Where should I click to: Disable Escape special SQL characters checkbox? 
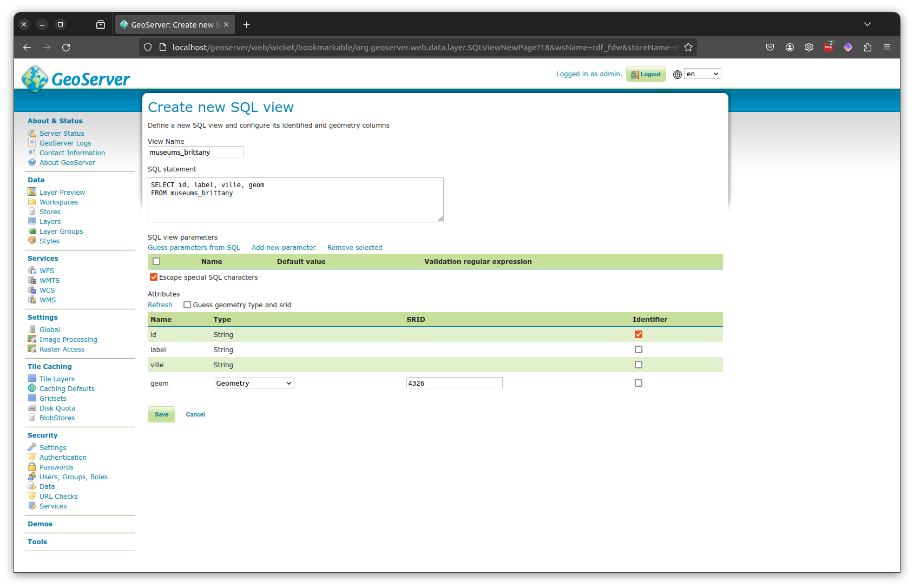click(x=154, y=277)
